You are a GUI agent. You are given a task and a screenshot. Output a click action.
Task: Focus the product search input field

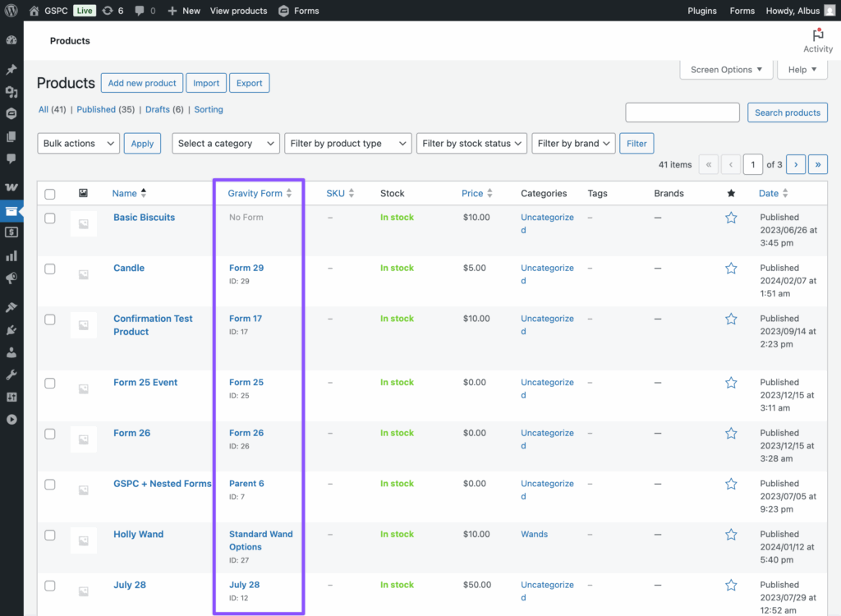(x=682, y=113)
